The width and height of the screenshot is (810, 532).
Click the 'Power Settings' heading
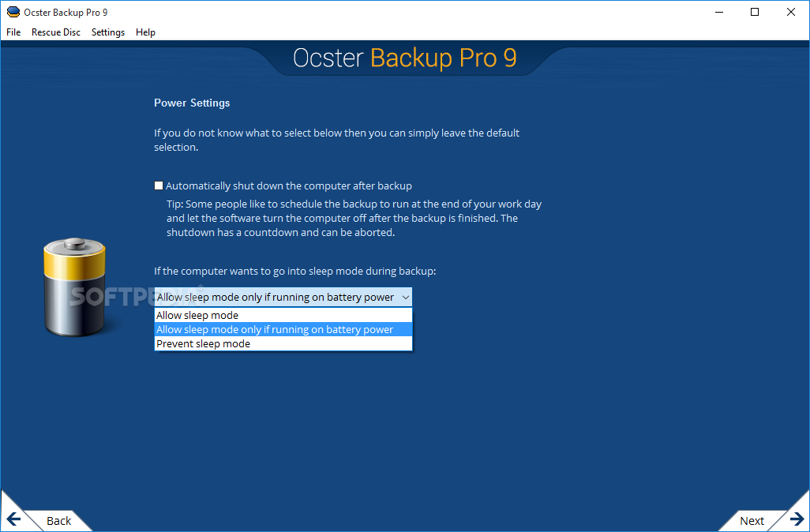coord(192,103)
